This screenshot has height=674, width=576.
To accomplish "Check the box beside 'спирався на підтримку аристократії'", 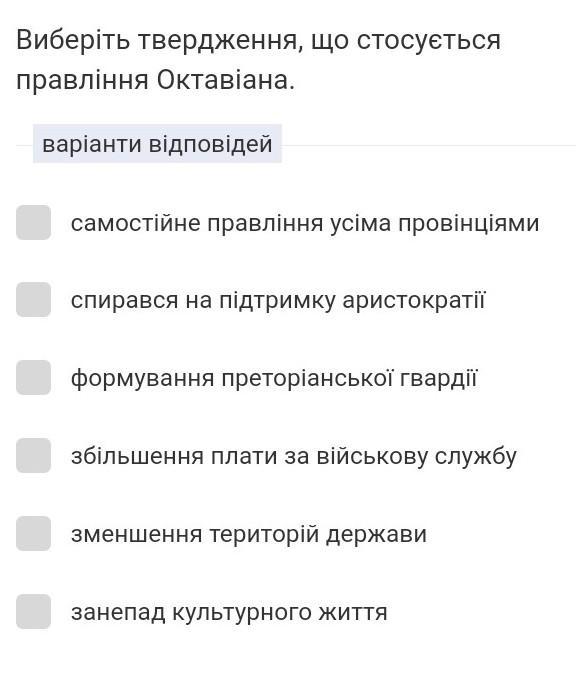I will click(34, 300).
